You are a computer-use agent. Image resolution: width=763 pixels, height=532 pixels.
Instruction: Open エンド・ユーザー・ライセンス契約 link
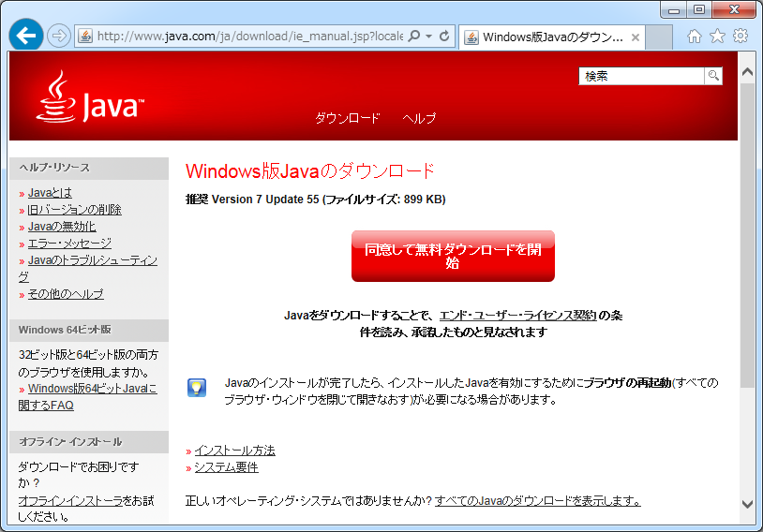(x=517, y=316)
